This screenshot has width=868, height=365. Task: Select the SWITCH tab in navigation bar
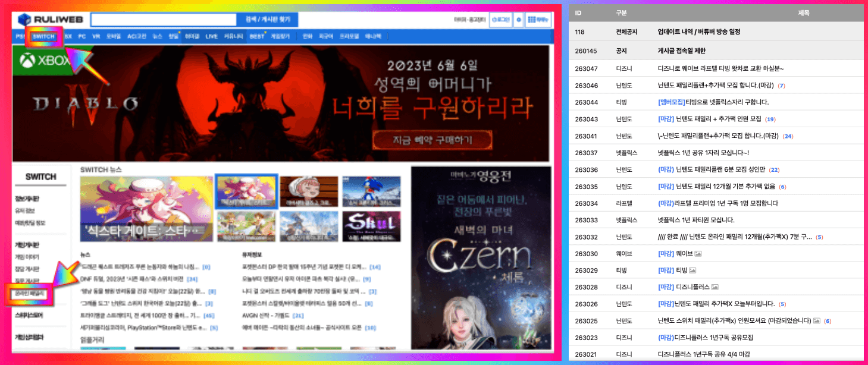tap(44, 36)
